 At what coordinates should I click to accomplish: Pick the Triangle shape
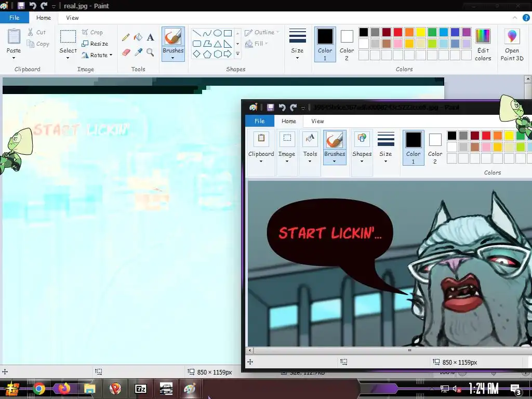(218, 44)
